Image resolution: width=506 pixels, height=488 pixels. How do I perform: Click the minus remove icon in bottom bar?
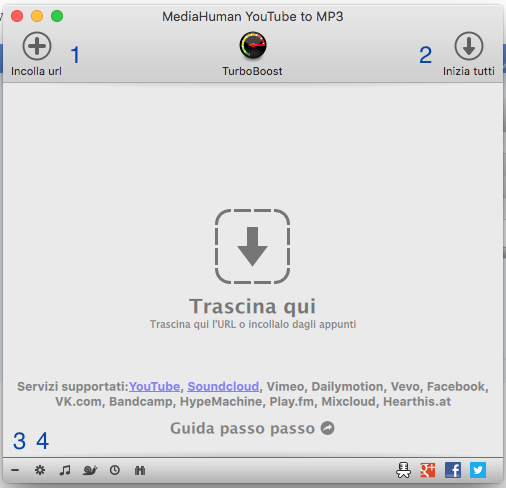(15, 470)
